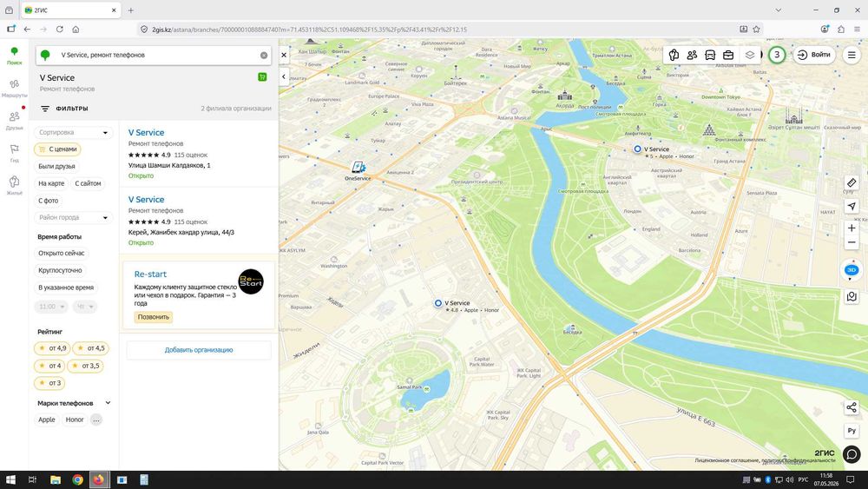The height and width of the screenshot is (489, 868).
Task: Open the ФИЛЬТРЫ filter panel
Action: pyautogui.click(x=64, y=109)
